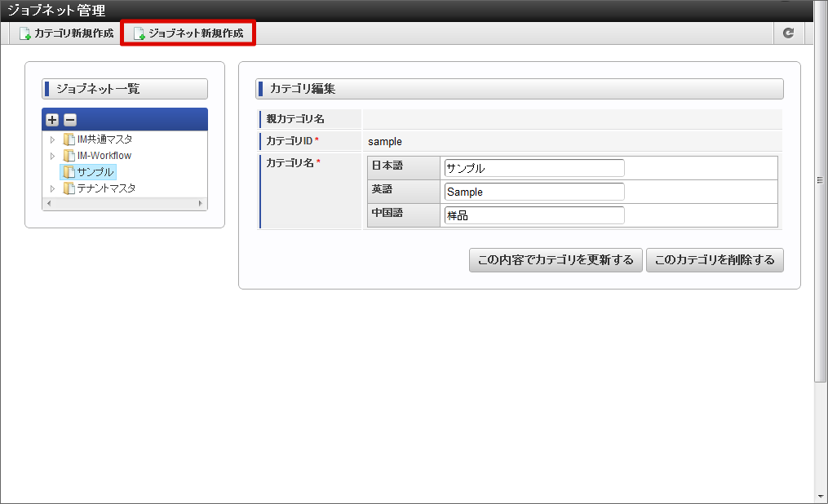The height and width of the screenshot is (504, 828).
Task: Select テナントマスタ in job net list
Action: pos(106,188)
